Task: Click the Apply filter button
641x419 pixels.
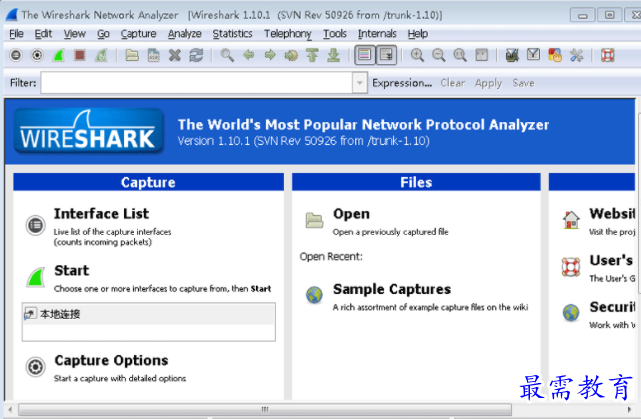Action: coord(488,83)
